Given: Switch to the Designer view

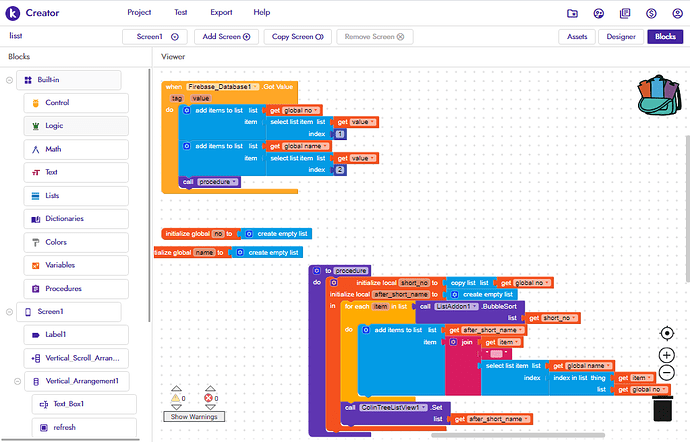Looking at the screenshot, I should coord(621,36).
